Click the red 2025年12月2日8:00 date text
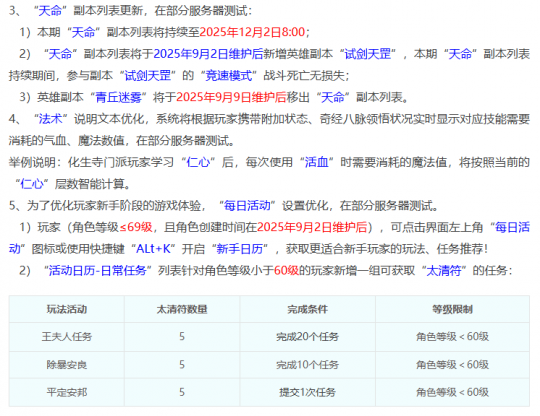This screenshot has width=540, height=416. pyautogui.click(x=252, y=32)
